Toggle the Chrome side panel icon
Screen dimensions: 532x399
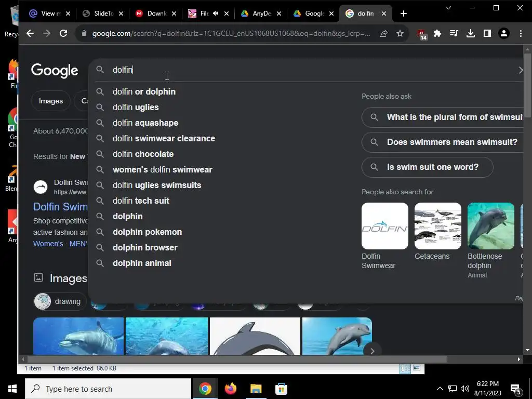point(487,33)
